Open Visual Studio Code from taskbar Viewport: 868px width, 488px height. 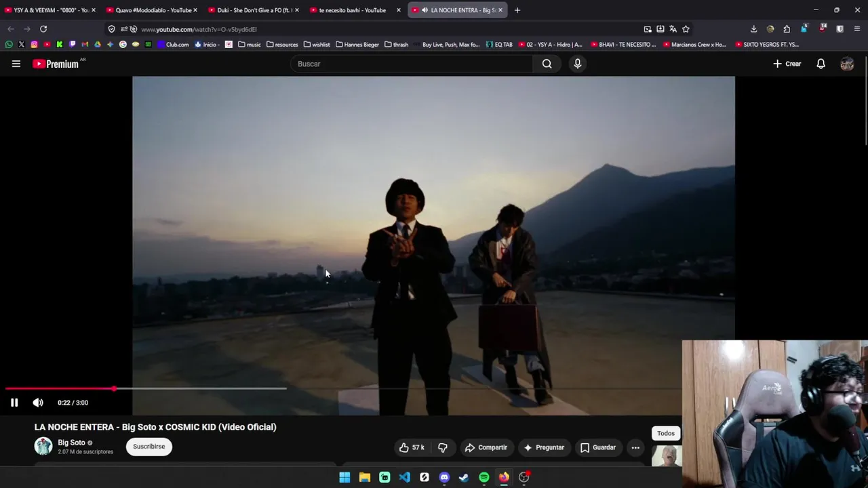(404, 477)
